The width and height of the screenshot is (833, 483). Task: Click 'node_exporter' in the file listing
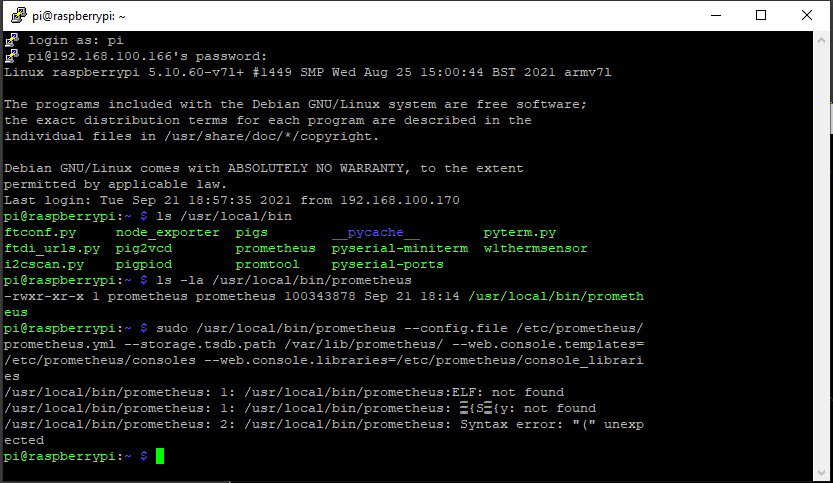pyautogui.click(x=168, y=232)
